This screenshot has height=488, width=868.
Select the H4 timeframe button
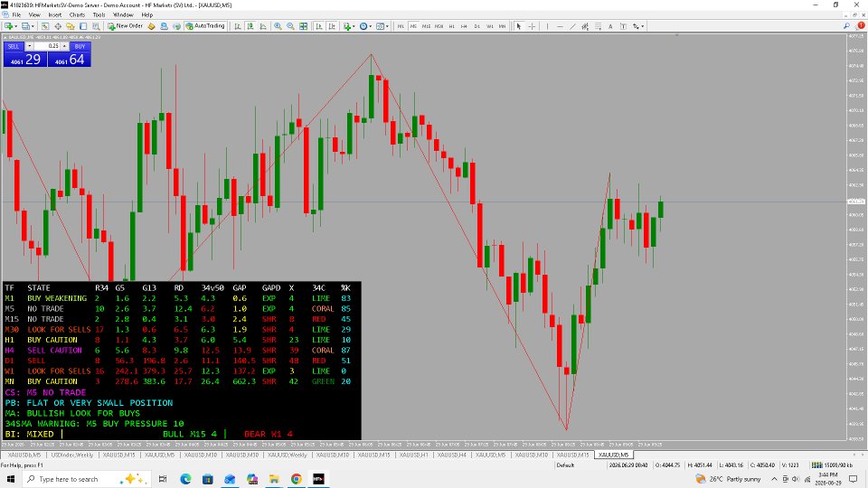point(464,26)
